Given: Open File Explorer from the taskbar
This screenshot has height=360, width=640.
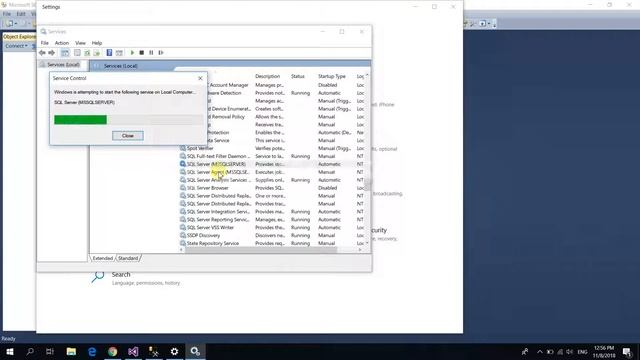Looking at the screenshot, I should click(71, 351).
